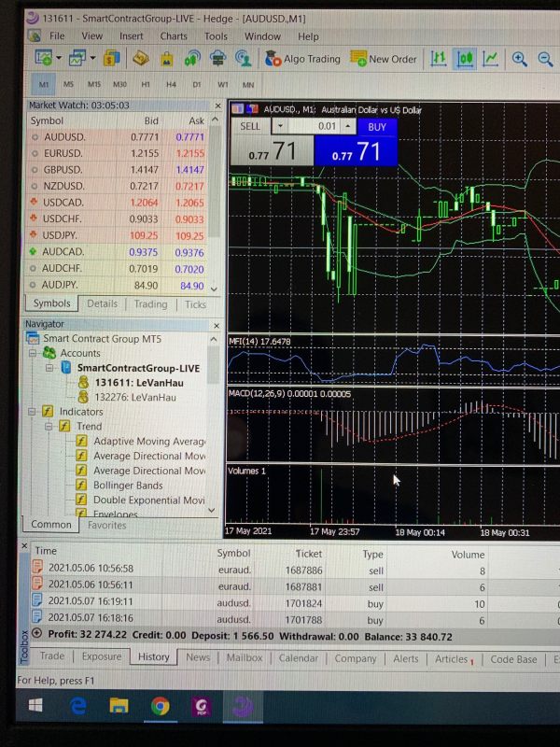Open a New Order dialog
The height and width of the screenshot is (747, 560).
[384, 59]
